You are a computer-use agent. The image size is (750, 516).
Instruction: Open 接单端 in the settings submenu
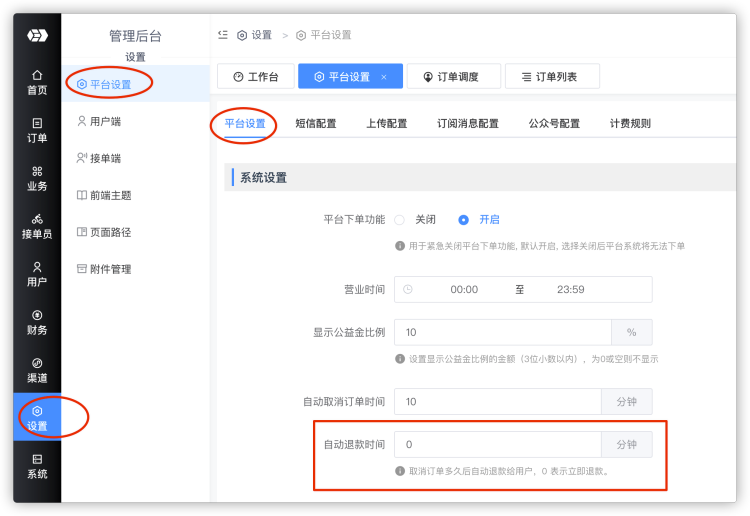[135, 158]
